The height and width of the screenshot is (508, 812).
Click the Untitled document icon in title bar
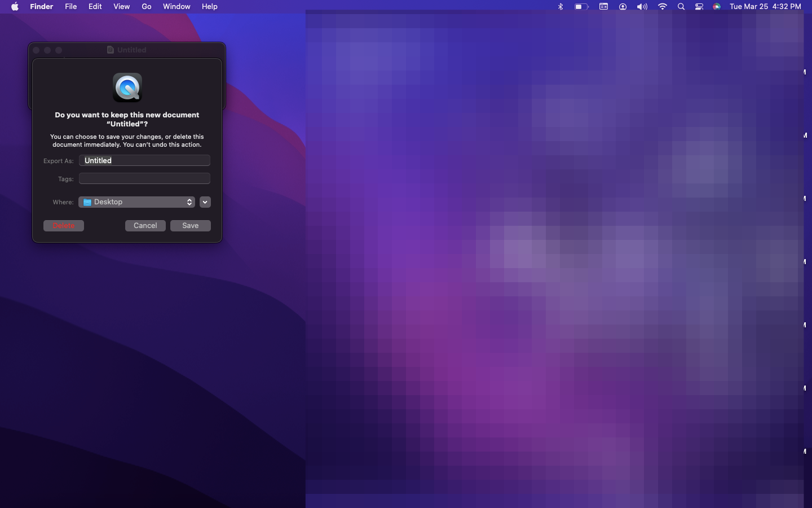point(111,50)
